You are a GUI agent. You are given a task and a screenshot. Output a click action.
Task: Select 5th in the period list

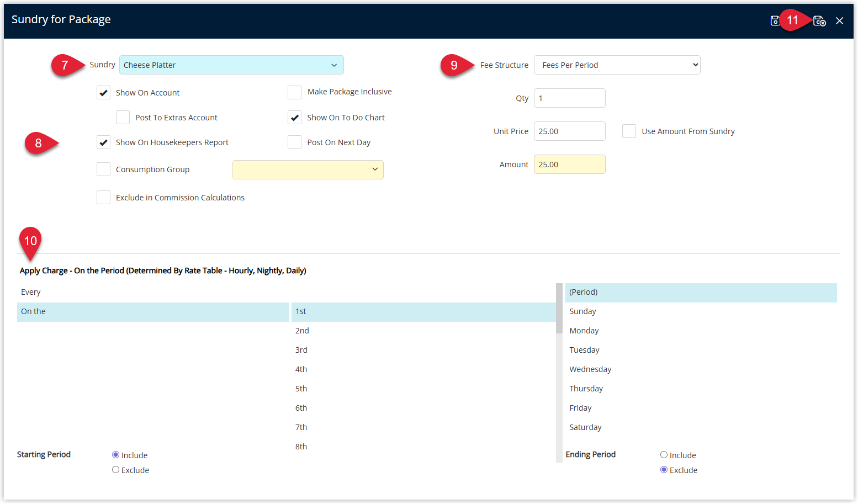pyautogui.click(x=423, y=389)
